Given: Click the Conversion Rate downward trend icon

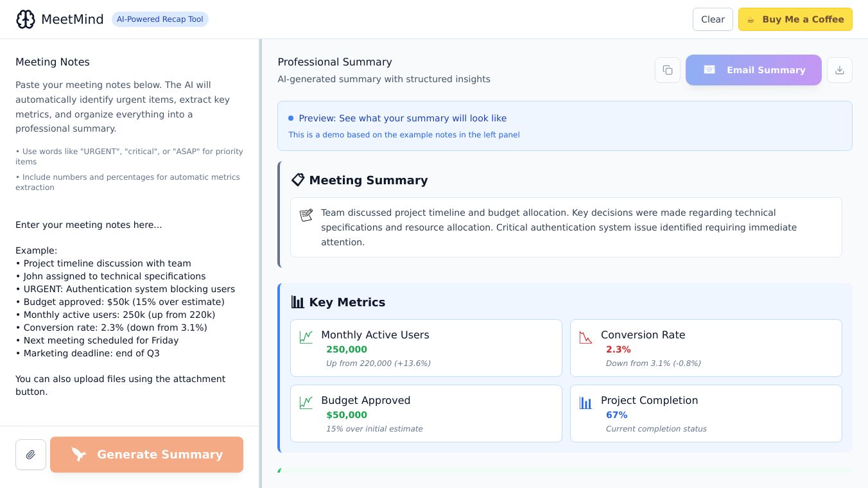Looking at the screenshot, I should point(586,336).
